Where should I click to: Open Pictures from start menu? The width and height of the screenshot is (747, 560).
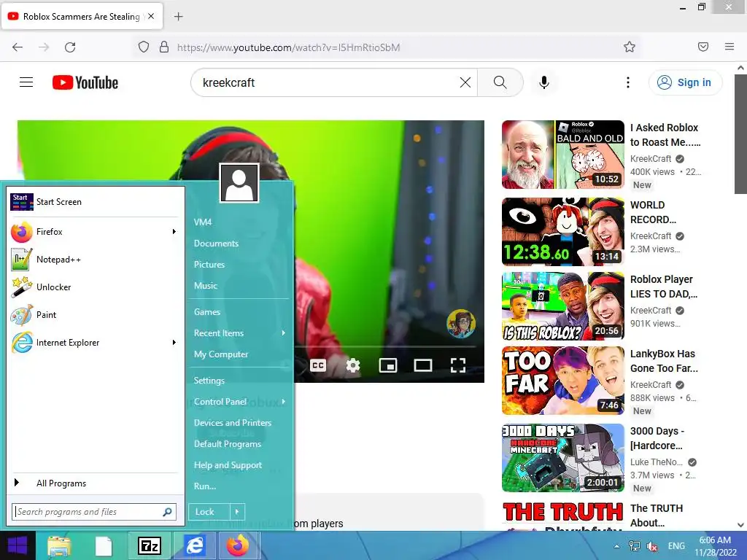(209, 264)
